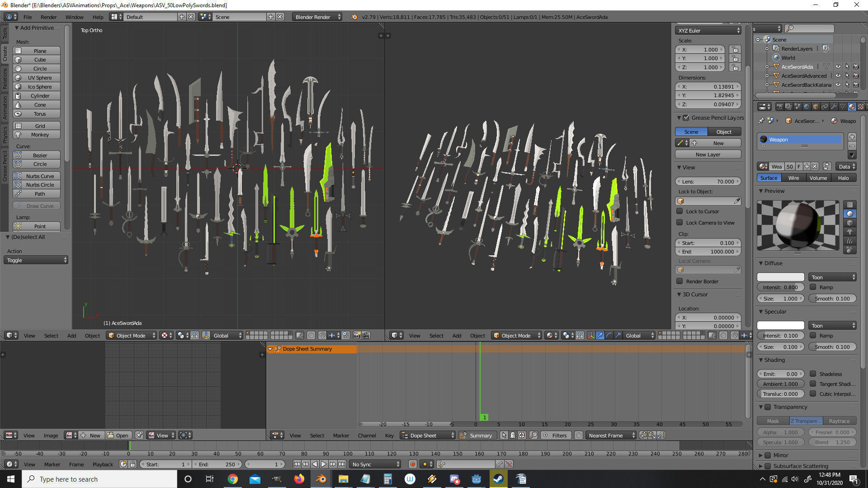Click the auto-keyframe record button

coord(412,465)
